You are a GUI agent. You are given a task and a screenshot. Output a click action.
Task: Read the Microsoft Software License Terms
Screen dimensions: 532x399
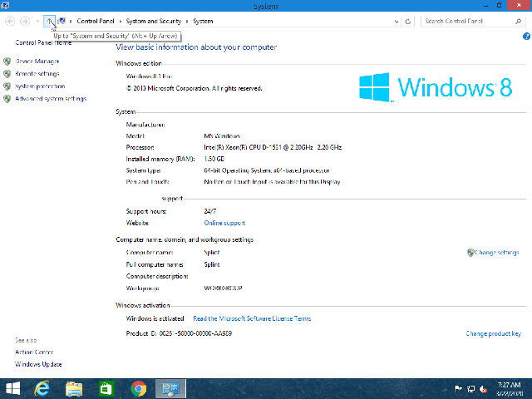252,318
